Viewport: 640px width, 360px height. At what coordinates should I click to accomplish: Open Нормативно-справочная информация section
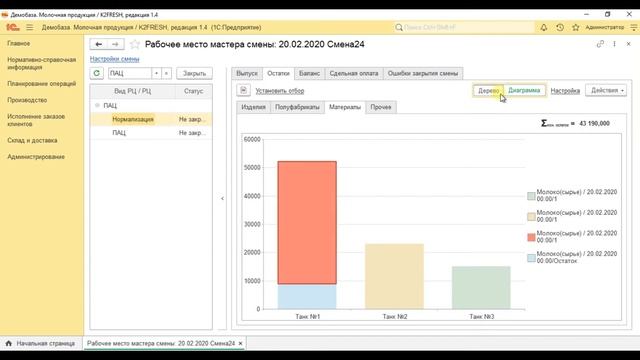(x=41, y=63)
